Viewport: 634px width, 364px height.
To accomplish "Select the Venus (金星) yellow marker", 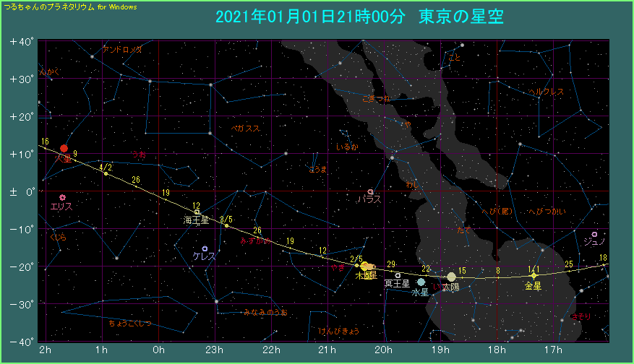I will (x=534, y=275).
